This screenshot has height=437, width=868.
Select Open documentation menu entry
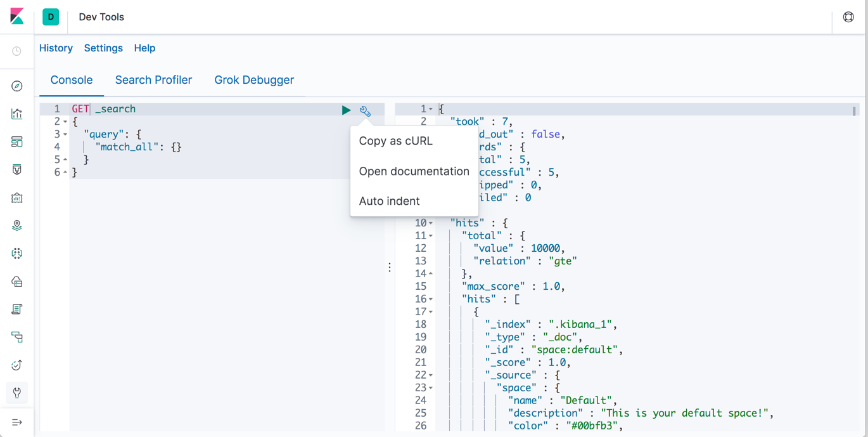coord(414,171)
